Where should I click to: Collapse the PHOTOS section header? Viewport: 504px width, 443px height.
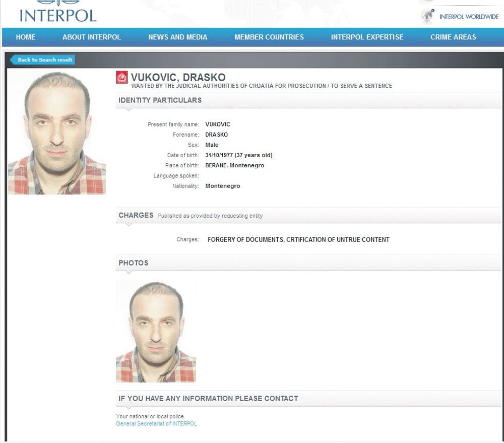pyautogui.click(x=308, y=263)
